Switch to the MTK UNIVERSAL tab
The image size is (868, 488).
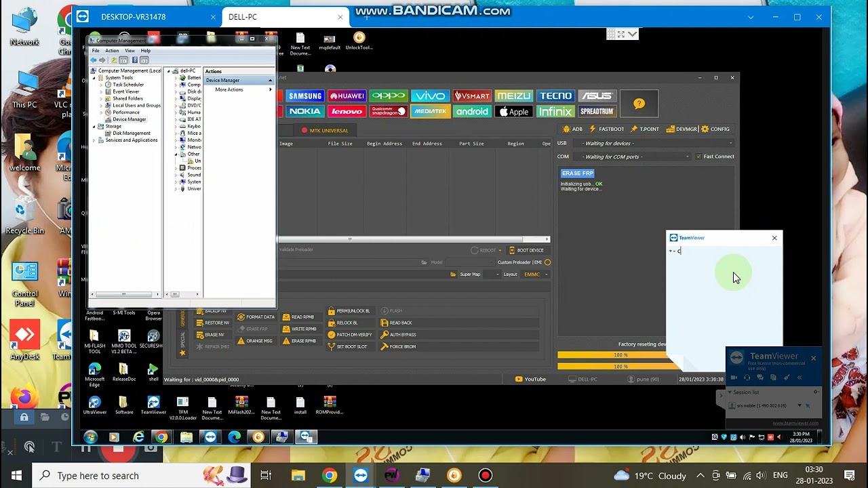tap(324, 130)
